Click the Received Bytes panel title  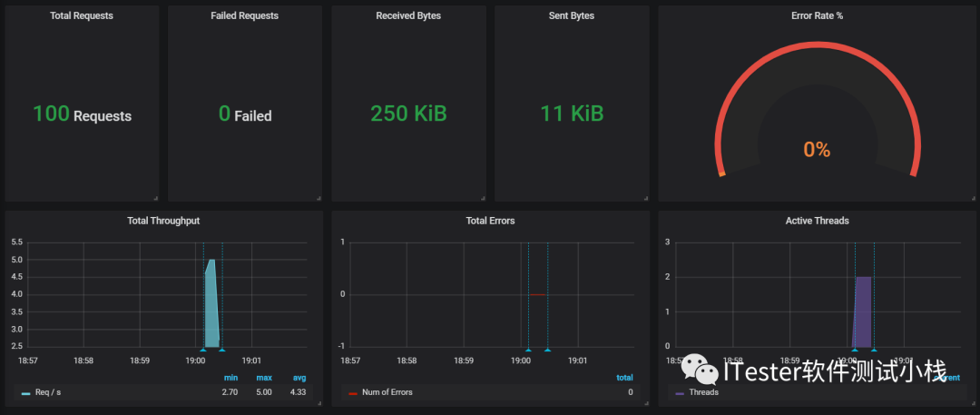pos(408,15)
